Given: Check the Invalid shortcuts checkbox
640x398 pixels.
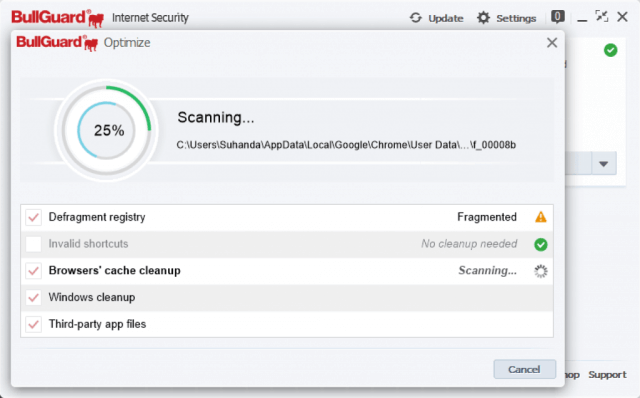Looking at the screenshot, I should (33, 244).
